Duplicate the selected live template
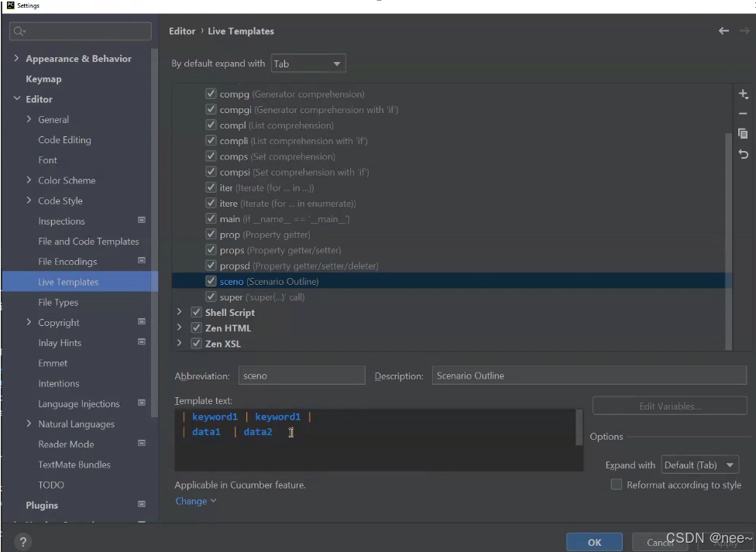 pos(743,133)
